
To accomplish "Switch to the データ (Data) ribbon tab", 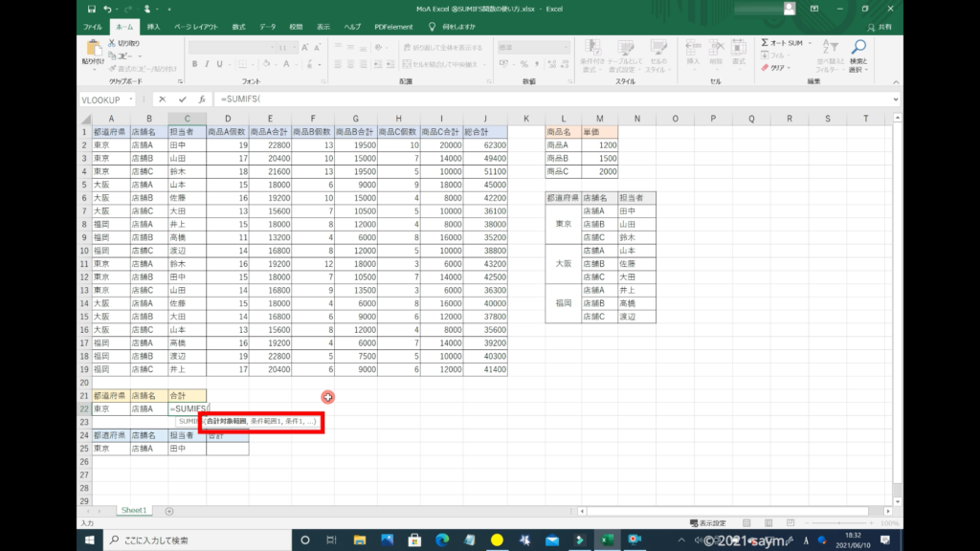I will tap(267, 27).
